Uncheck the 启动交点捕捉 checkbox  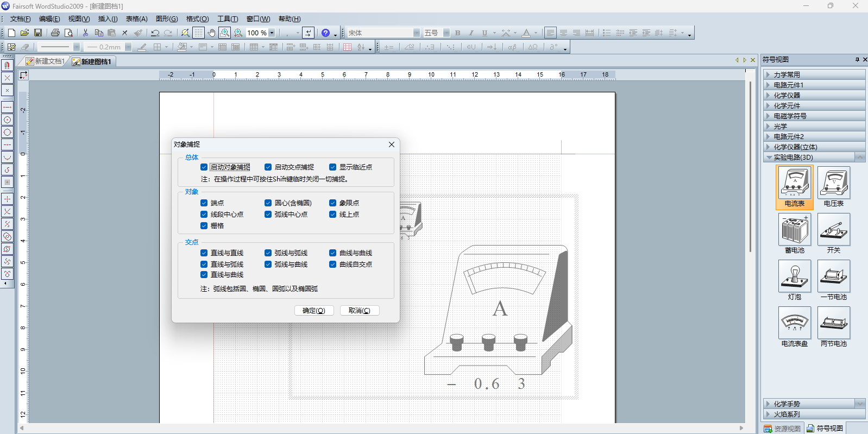click(268, 167)
